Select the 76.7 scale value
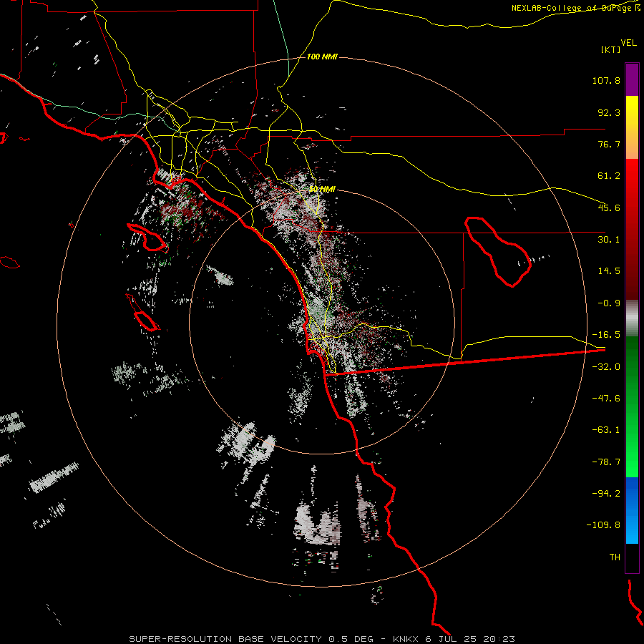 coord(609,144)
